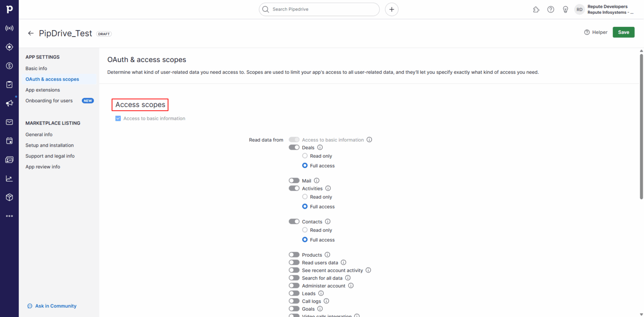This screenshot has width=644, height=317.
Task: Open the lightbulb tips icon
Action: tap(565, 9)
